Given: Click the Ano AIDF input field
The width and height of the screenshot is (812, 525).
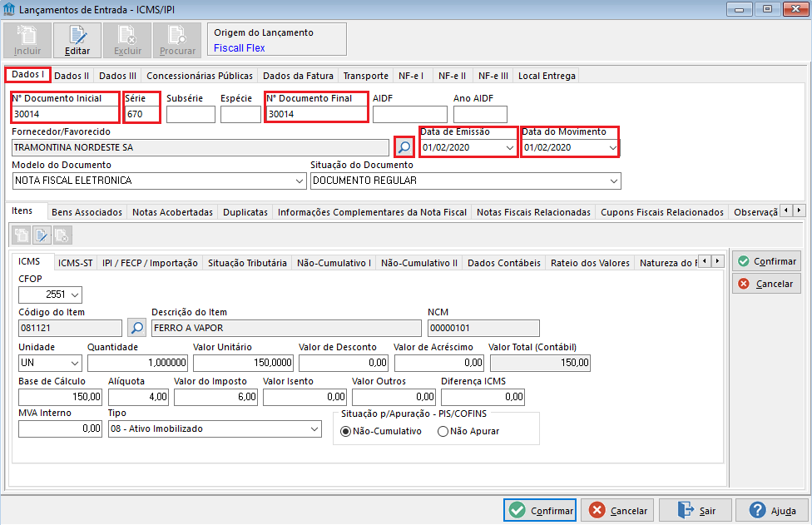Looking at the screenshot, I should [x=480, y=115].
